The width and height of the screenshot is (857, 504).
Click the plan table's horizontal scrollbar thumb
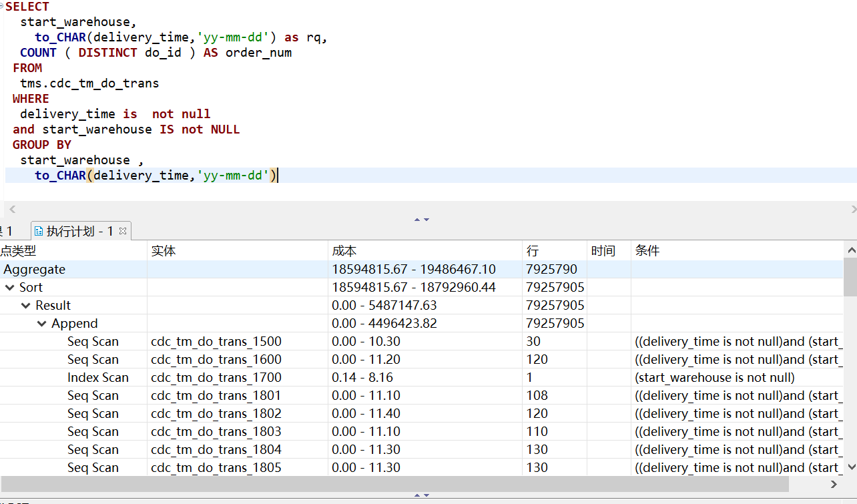pos(394,484)
